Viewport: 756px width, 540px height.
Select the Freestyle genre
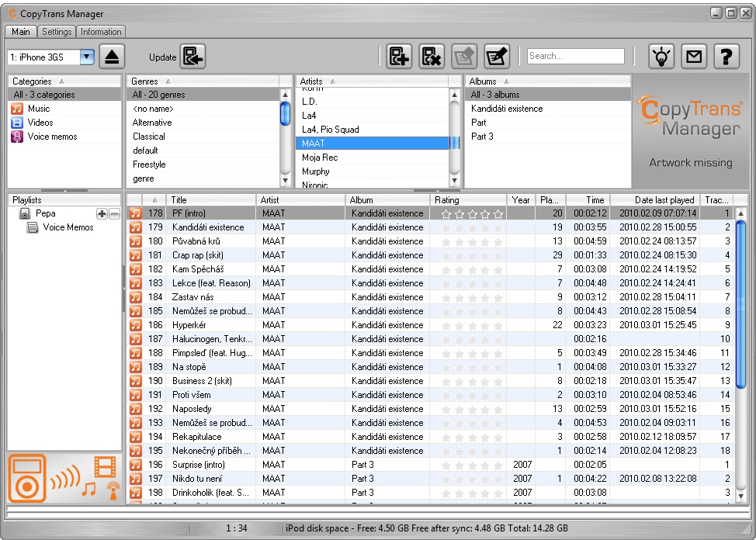pyautogui.click(x=203, y=164)
